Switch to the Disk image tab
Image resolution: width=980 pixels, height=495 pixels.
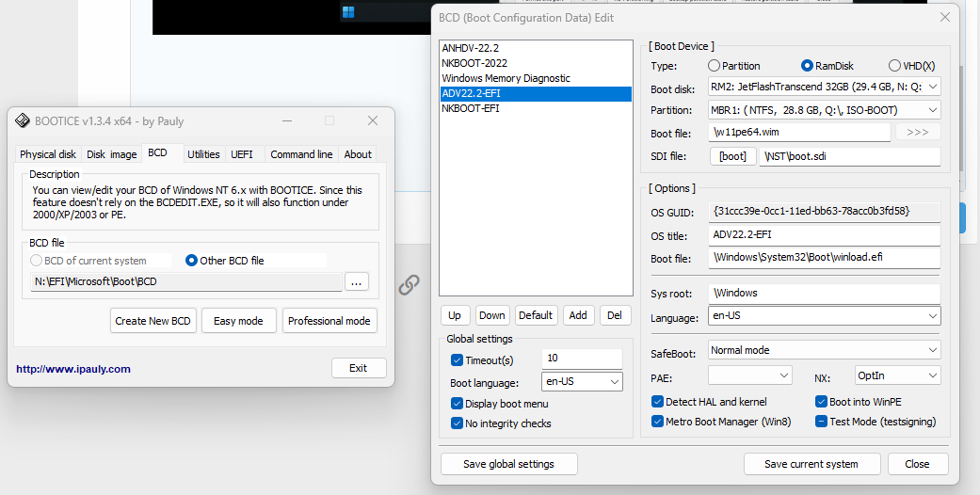coord(112,154)
